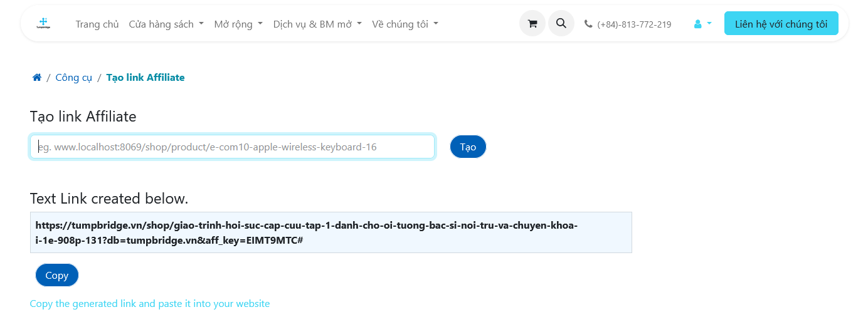Click Liên hệ với chúng tôi button
This screenshot has height=322, width=868.
pos(781,24)
